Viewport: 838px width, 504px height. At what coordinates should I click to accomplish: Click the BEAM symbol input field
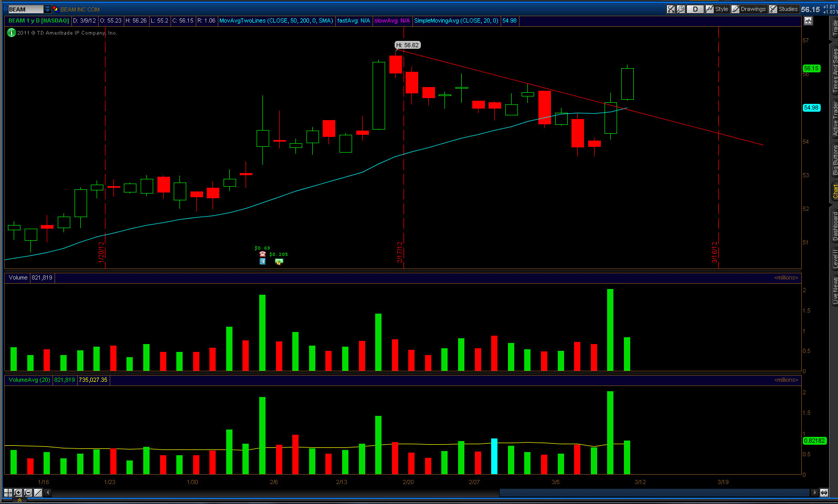tap(25, 9)
